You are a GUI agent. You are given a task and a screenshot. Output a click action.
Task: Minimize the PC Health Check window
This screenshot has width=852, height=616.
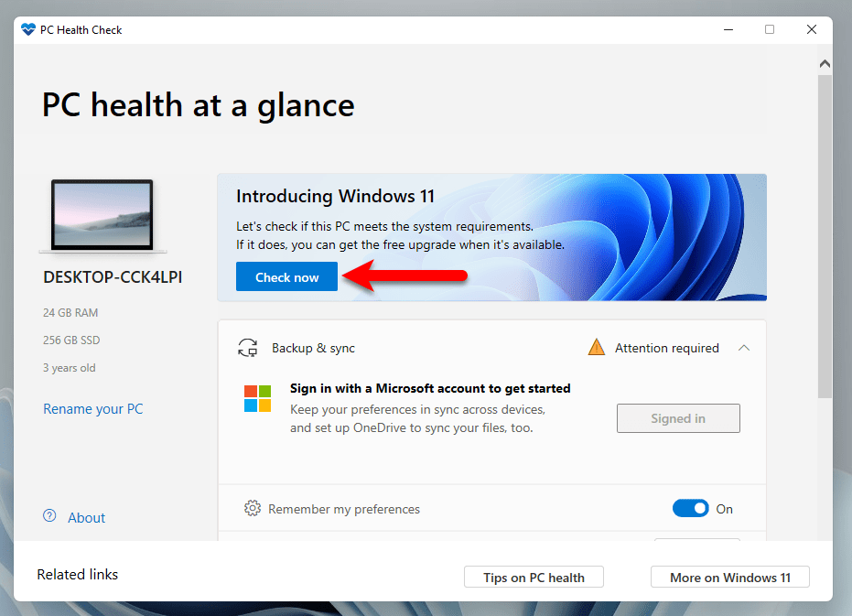pyautogui.click(x=728, y=29)
